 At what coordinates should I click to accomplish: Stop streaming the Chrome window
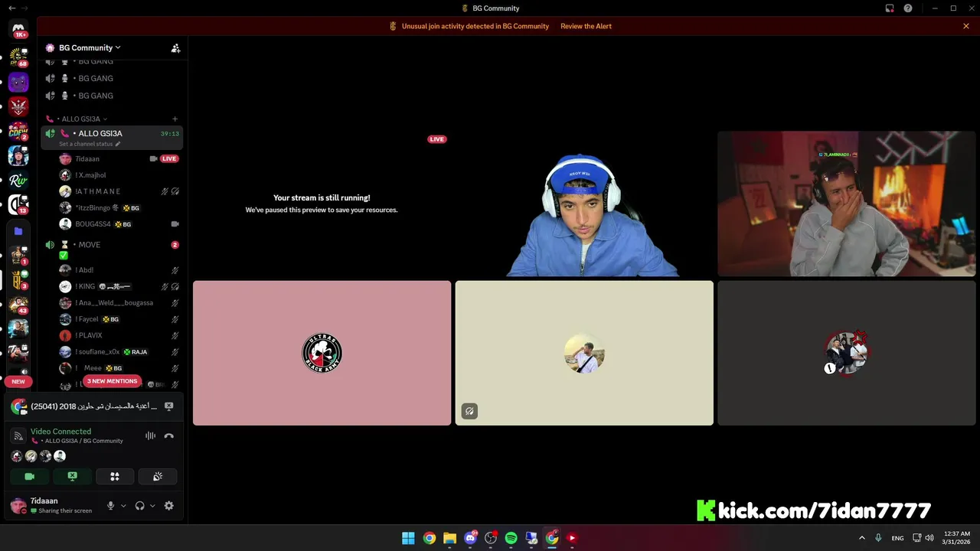pos(169,406)
